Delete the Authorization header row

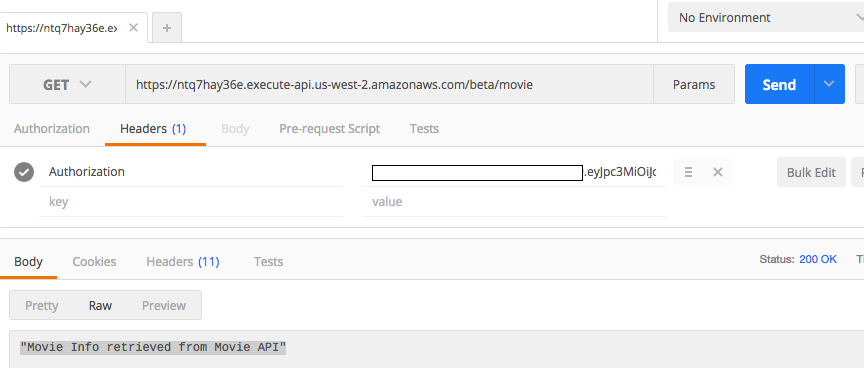click(x=717, y=172)
